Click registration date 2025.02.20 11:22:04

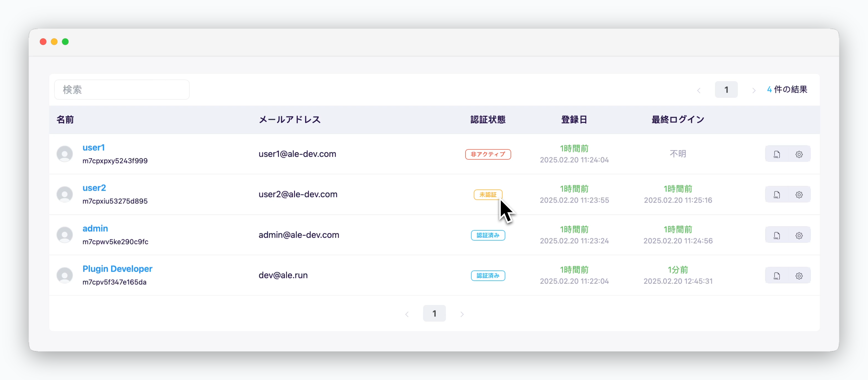point(574,281)
